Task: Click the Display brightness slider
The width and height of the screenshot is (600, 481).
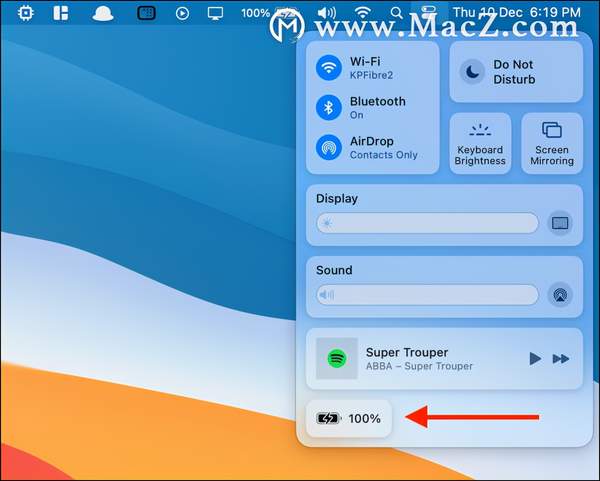Action: click(x=427, y=223)
